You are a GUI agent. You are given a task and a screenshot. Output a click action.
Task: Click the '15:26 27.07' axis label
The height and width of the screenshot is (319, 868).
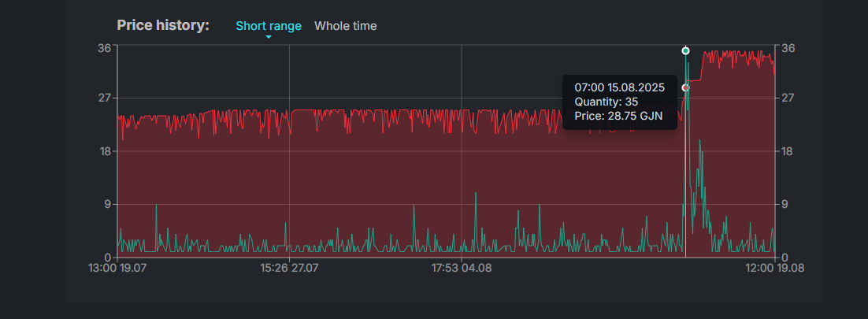[x=290, y=268]
